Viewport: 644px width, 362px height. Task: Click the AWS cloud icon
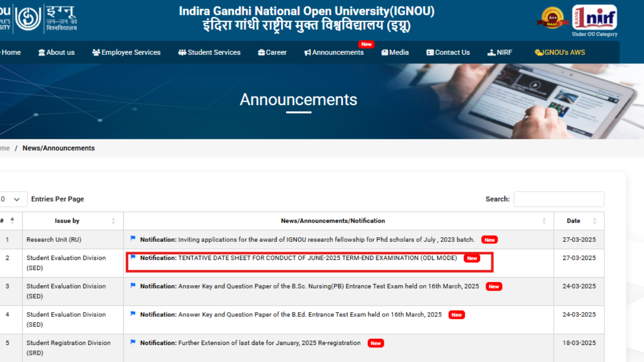(x=538, y=52)
